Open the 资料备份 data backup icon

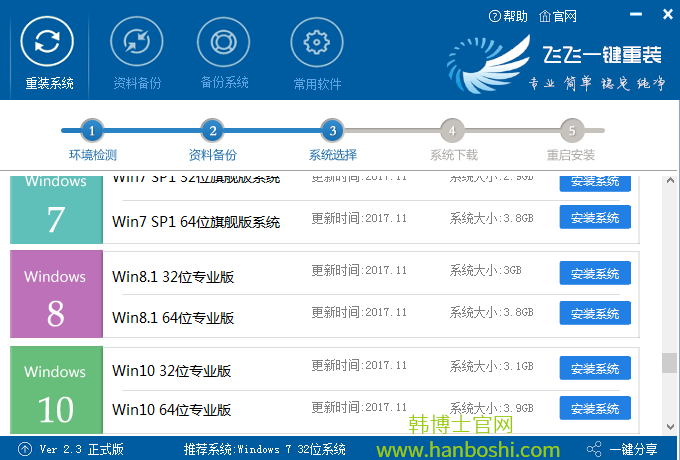(x=137, y=43)
